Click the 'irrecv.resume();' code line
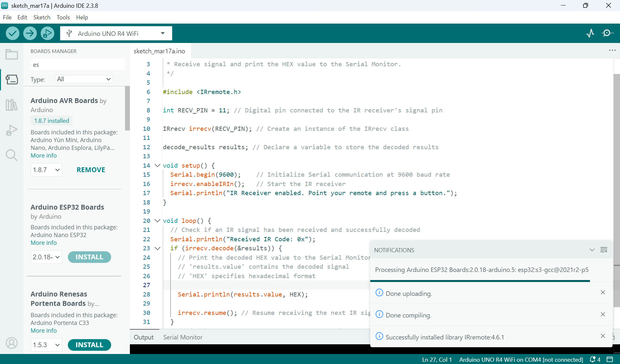The image size is (620, 364). 207,313
